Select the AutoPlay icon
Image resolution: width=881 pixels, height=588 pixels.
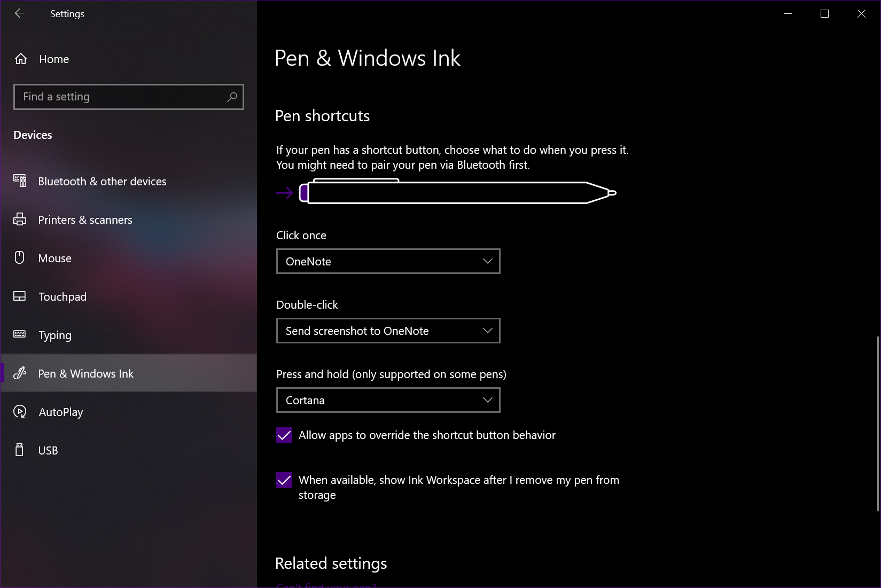click(20, 412)
